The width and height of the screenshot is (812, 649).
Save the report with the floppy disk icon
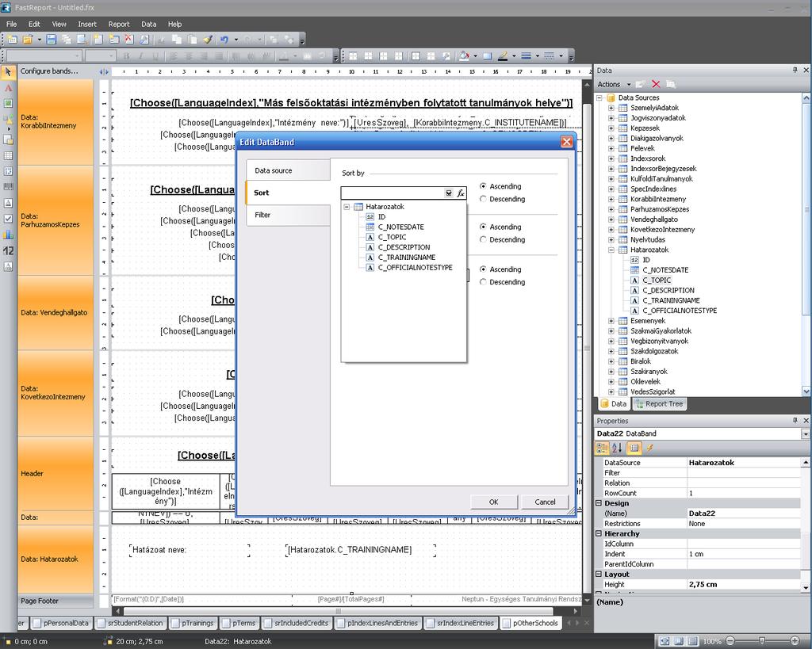52,40
